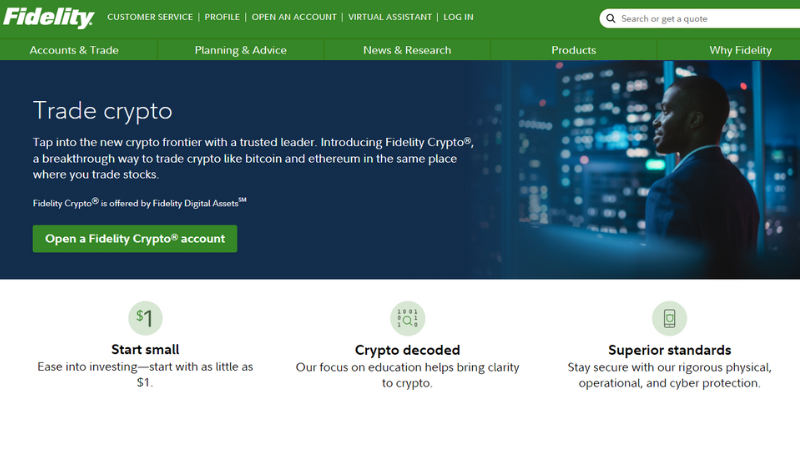Click the Crypto decoded heading

(x=407, y=350)
